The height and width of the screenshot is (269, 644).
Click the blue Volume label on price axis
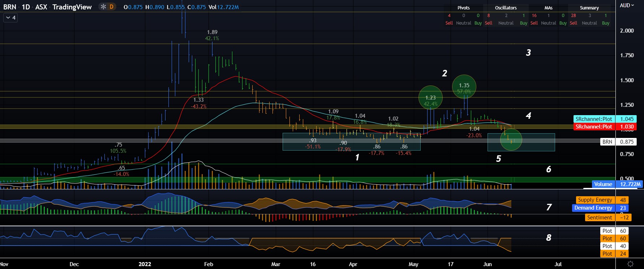click(x=603, y=184)
